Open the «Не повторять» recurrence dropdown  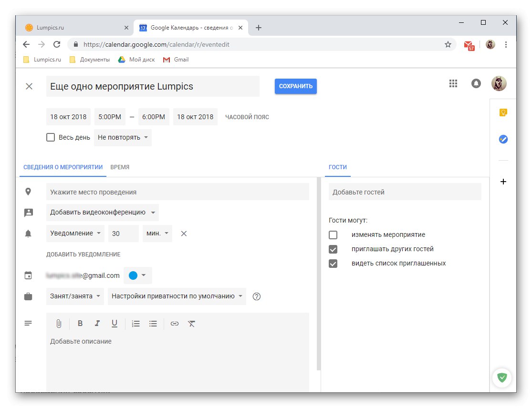pos(123,137)
